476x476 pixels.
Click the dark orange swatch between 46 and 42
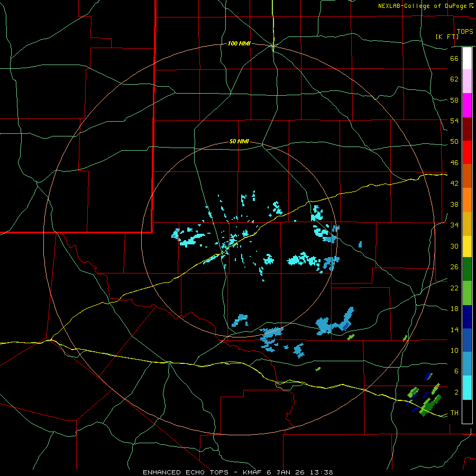[467, 176]
